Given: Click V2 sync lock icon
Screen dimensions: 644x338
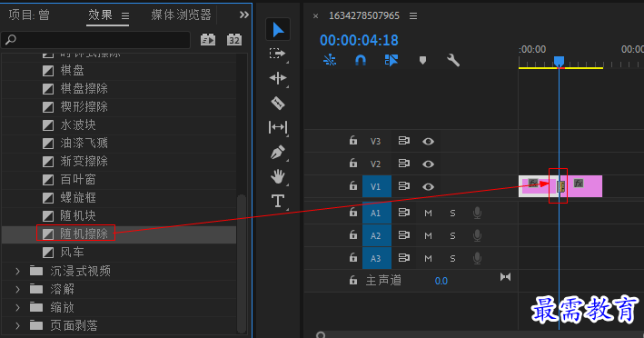Looking at the screenshot, I should 403,164.
